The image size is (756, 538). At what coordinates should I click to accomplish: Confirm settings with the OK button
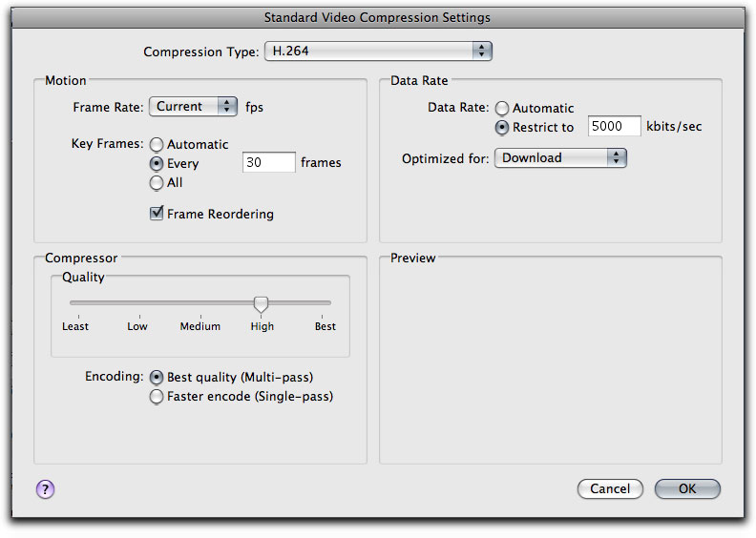point(687,488)
